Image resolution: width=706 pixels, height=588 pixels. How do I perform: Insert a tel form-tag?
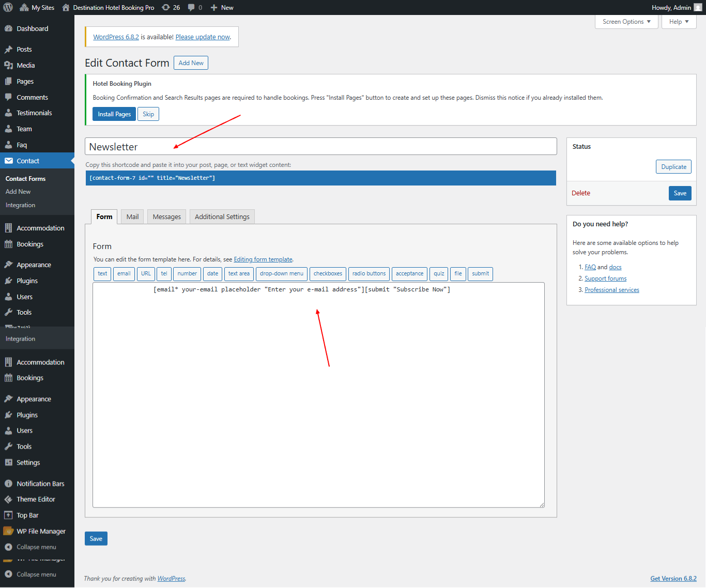(164, 274)
